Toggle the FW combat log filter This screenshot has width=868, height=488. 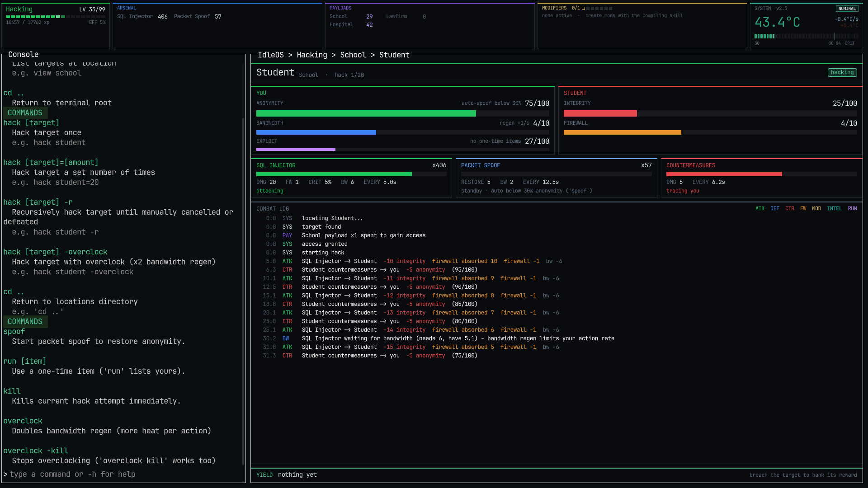803,208
